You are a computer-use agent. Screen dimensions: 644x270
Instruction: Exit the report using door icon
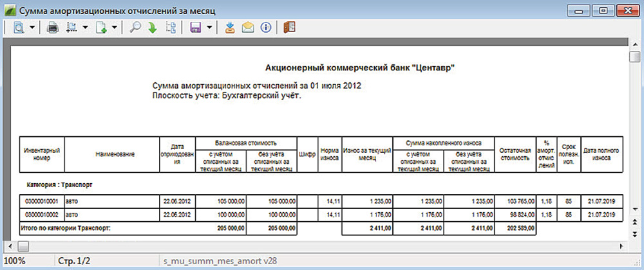[288, 28]
